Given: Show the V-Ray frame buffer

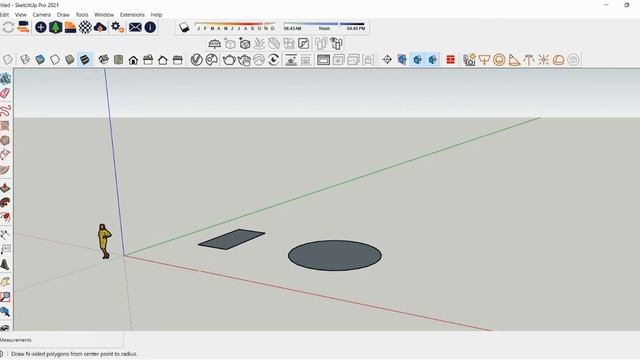Looking at the screenshot, I should click(323, 60).
